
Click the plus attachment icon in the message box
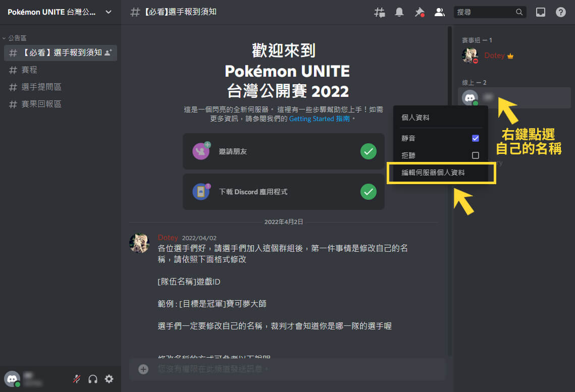[x=143, y=369]
